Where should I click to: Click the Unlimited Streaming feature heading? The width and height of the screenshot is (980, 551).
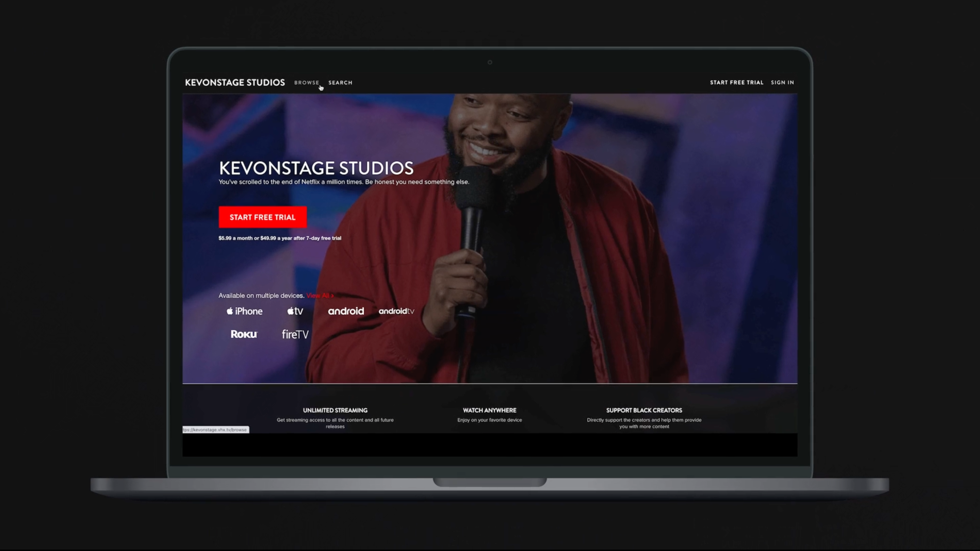coord(335,410)
